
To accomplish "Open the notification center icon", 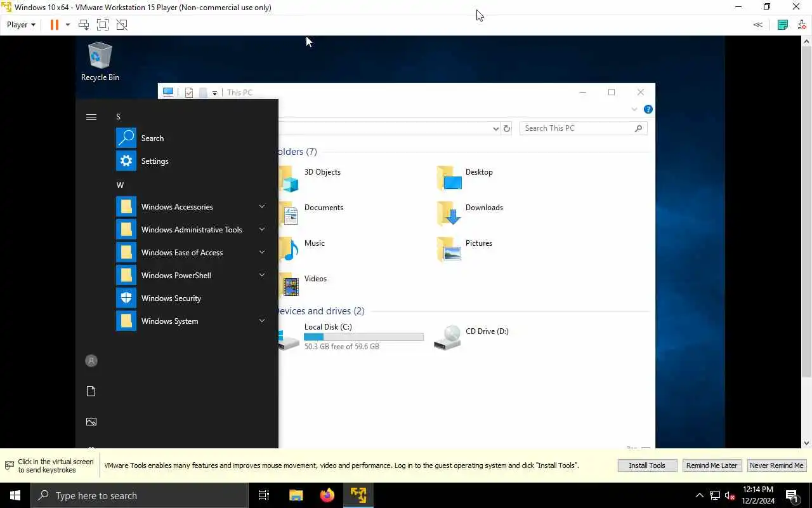I will [x=792, y=495].
